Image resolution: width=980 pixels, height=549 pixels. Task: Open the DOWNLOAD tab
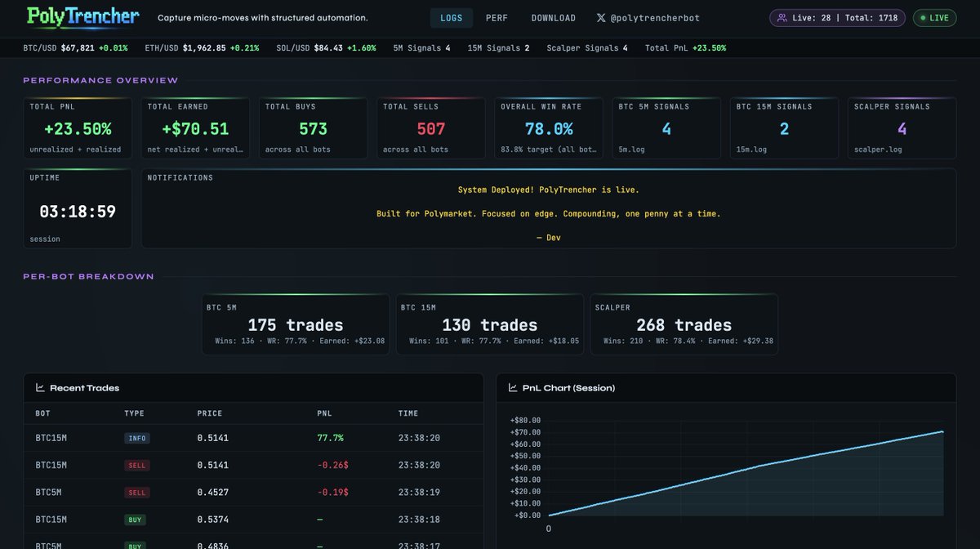553,18
